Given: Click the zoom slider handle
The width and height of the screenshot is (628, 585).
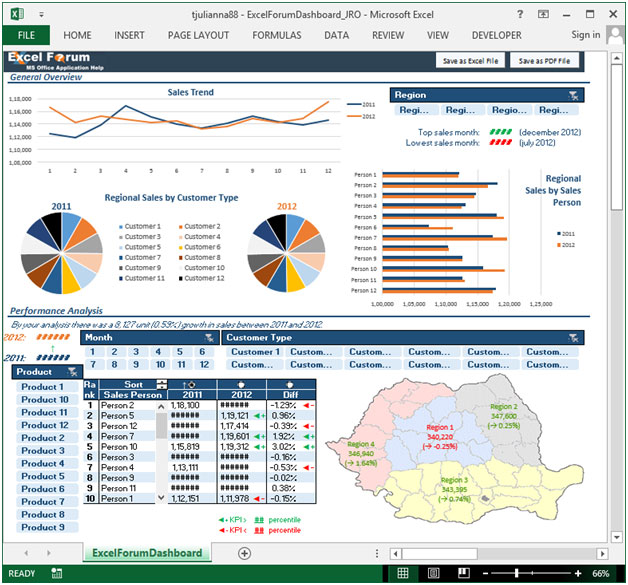Looking at the screenshot, I should point(517,573).
